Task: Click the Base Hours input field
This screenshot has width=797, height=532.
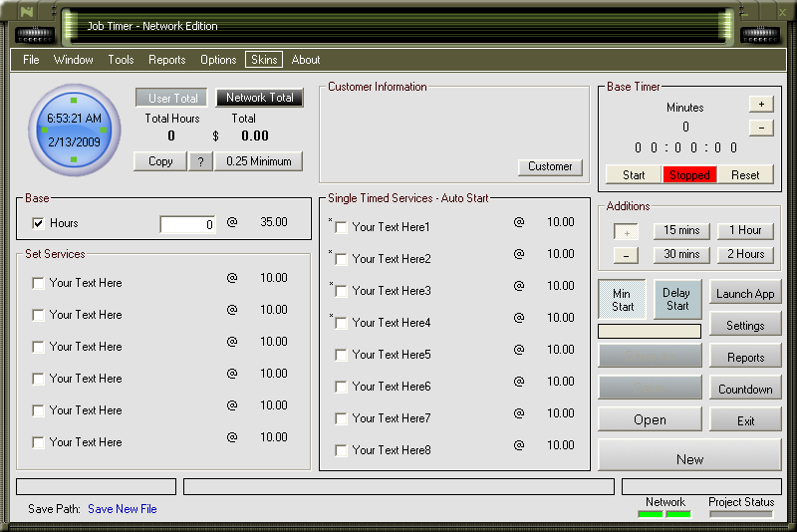Action: click(x=187, y=224)
